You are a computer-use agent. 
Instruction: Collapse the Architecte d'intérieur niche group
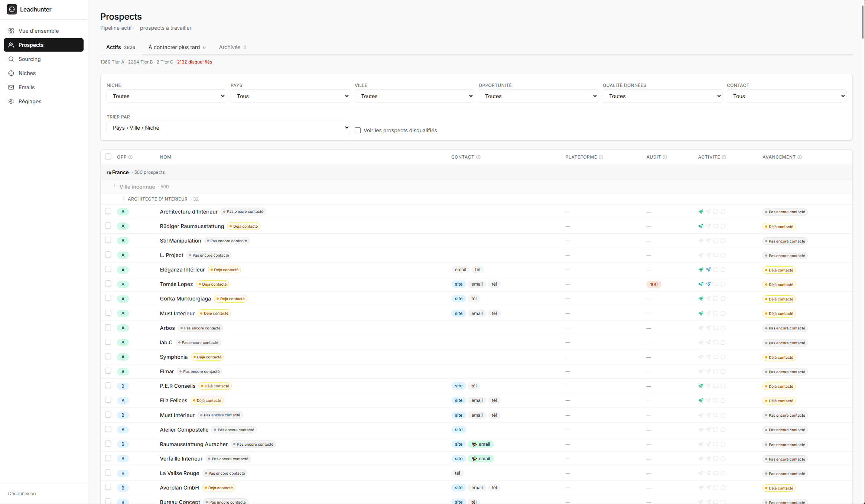(x=477, y=199)
